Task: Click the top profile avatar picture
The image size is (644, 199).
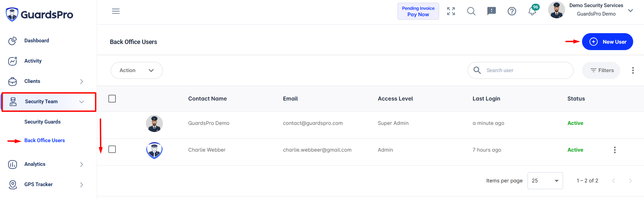Action: (x=557, y=10)
